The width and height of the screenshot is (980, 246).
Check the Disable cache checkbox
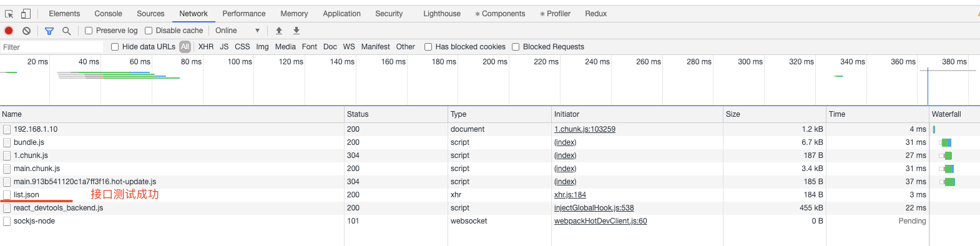click(x=149, y=31)
